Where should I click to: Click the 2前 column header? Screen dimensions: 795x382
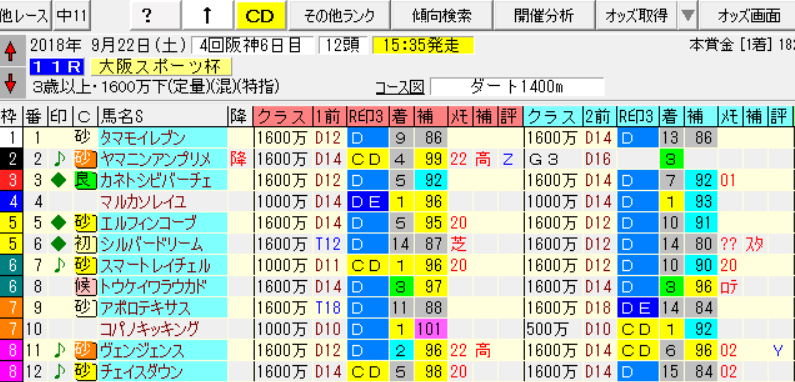600,116
